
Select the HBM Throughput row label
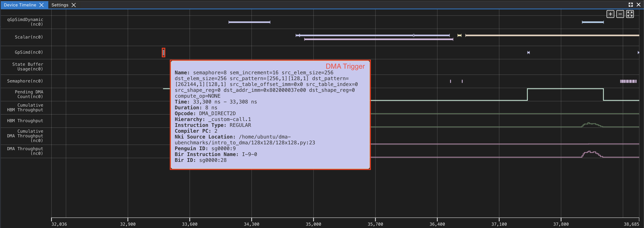coord(26,121)
